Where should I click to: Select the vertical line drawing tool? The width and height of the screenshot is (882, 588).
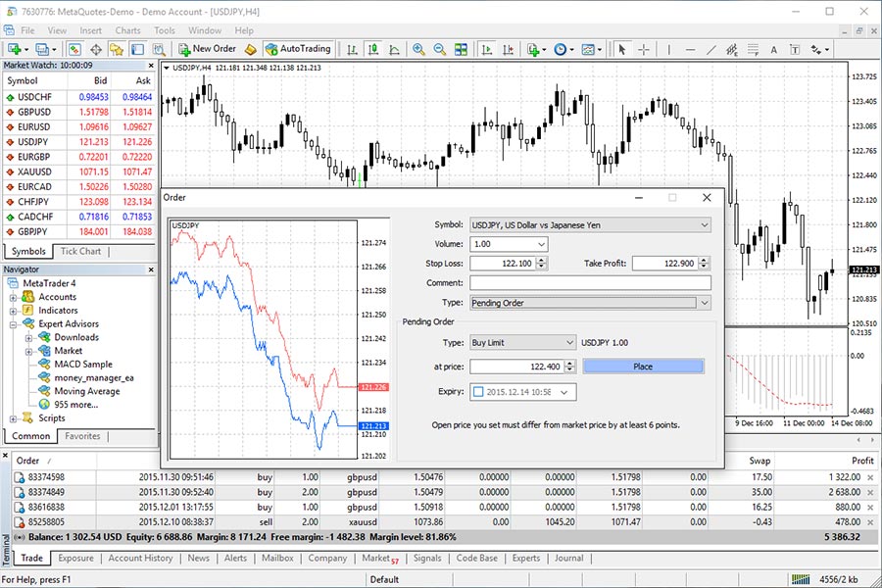(x=668, y=50)
